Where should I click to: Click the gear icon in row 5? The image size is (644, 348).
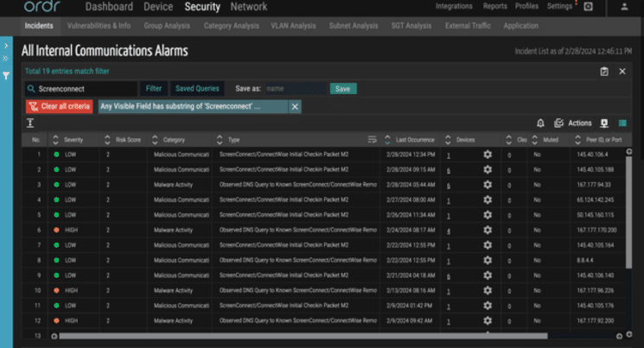pyautogui.click(x=488, y=215)
